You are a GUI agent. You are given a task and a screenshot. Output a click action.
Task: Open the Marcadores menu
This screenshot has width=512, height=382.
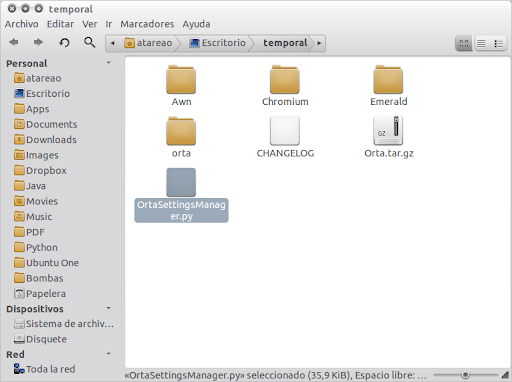147,24
